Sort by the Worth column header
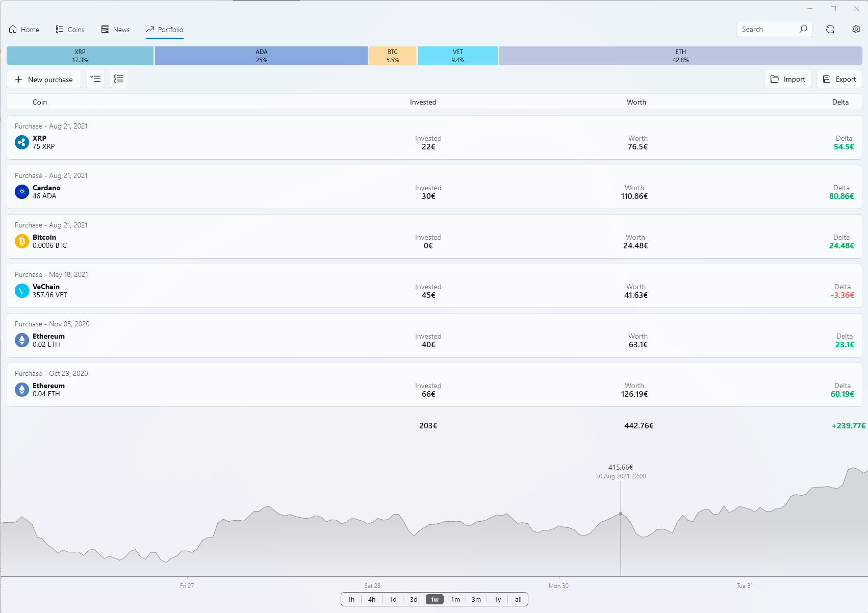The image size is (868, 613). [636, 102]
